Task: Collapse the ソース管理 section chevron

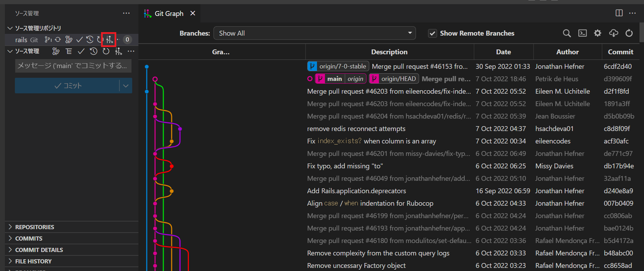Action: coord(10,51)
